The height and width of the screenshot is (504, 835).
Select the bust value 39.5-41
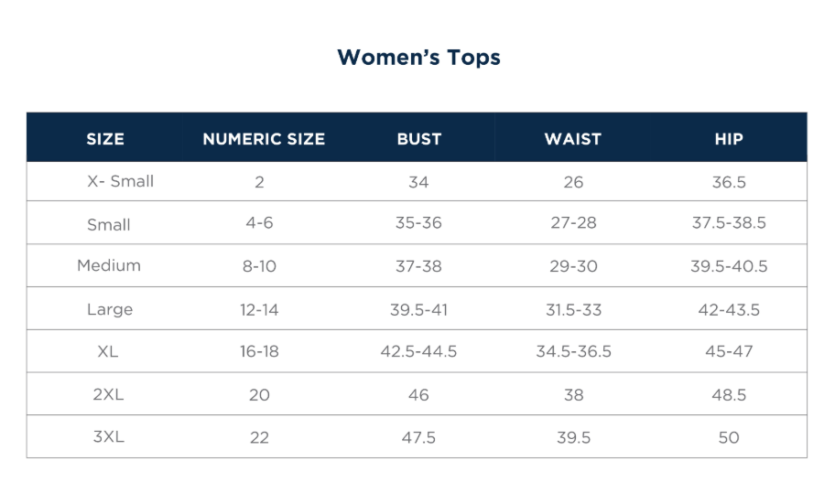(x=418, y=309)
